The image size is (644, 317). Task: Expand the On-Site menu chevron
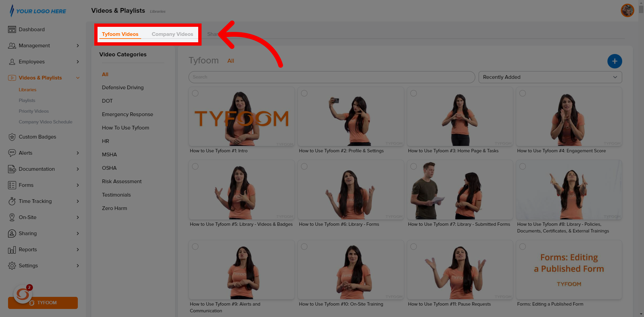[78, 217]
